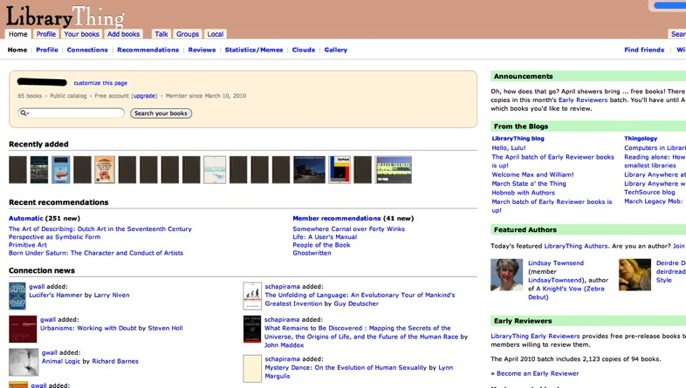
Task: Click Lindsay Townsend name link
Action: (556, 263)
